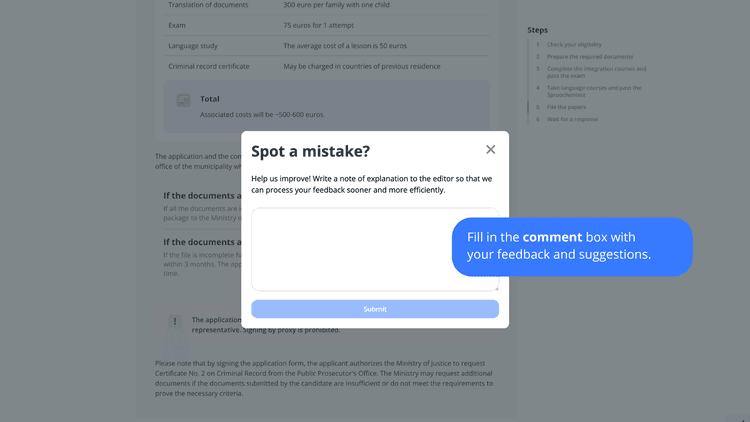Go to step Check your eligibility
Image resolution: width=750 pixels, height=422 pixels.
(574, 44)
